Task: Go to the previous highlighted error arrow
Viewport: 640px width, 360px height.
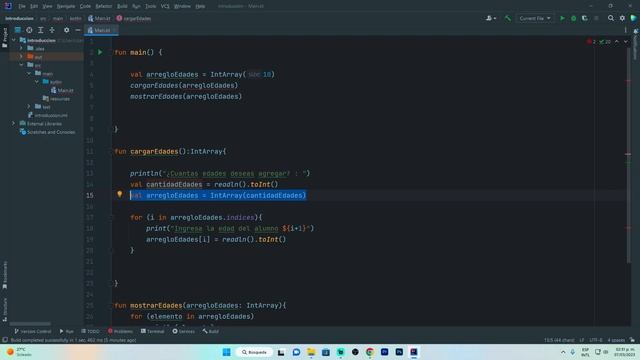Action: click(x=617, y=42)
